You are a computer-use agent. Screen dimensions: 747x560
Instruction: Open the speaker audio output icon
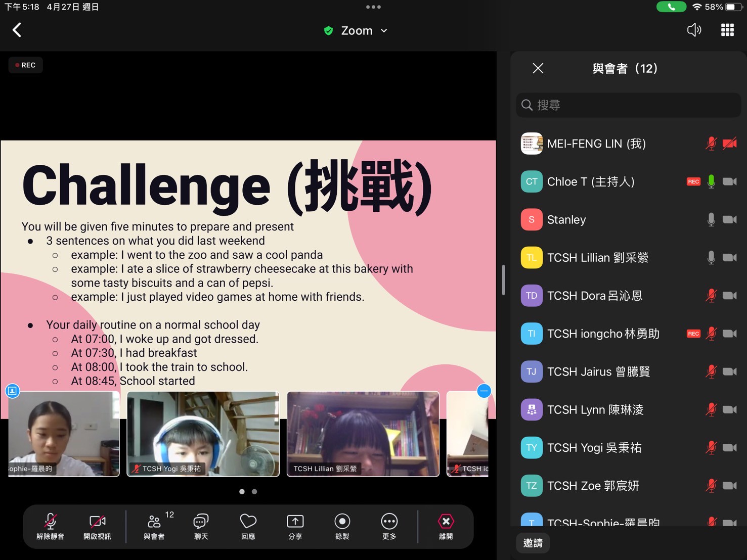tap(694, 30)
